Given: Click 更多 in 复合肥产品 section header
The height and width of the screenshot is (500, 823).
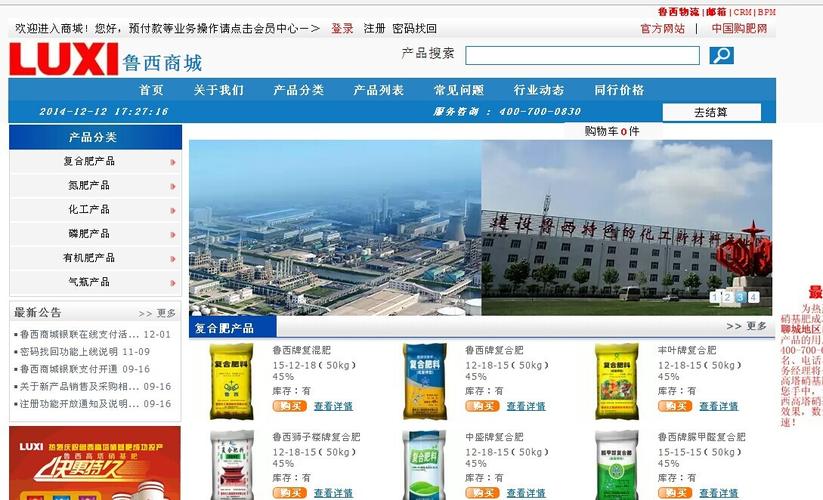Looking at the screenshot, I should 746,326.
